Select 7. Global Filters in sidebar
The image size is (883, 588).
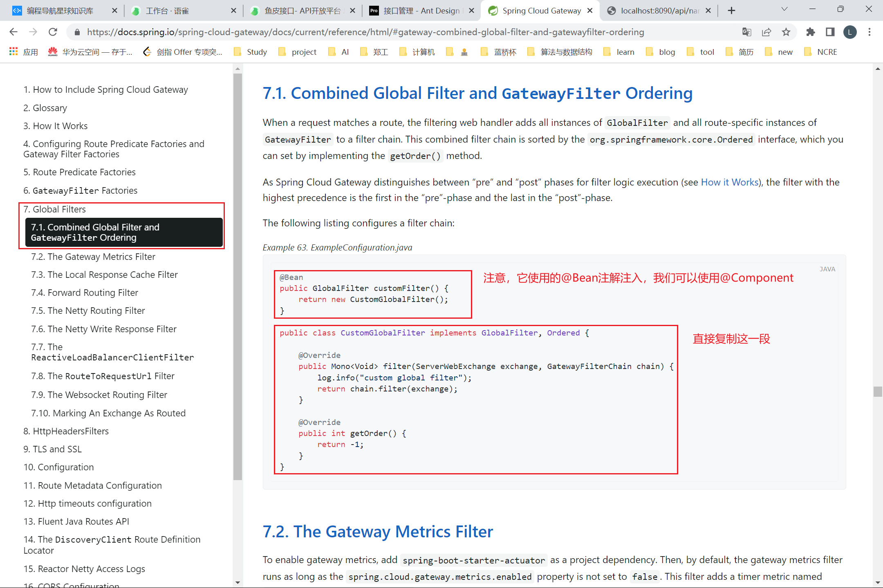tap(55, 209)
